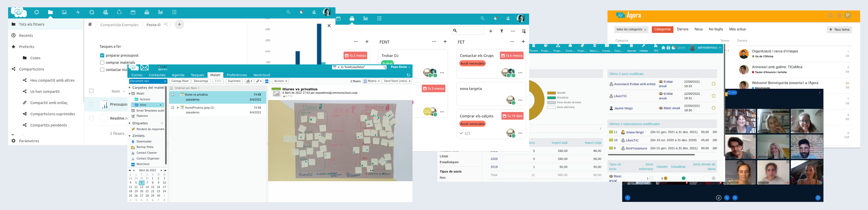
Task: Click refresh icon in Zimbra tab bar
Action: click(408, 75)
